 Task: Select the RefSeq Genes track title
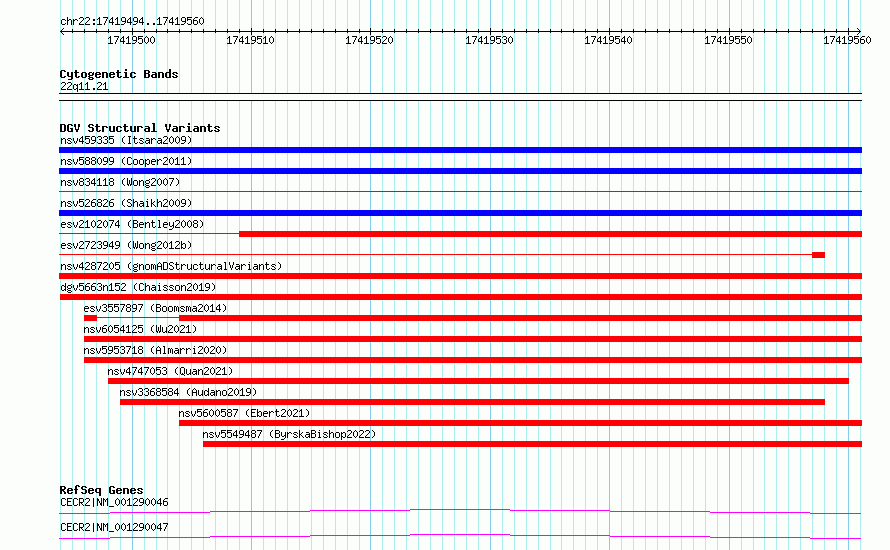coord(101,490)
